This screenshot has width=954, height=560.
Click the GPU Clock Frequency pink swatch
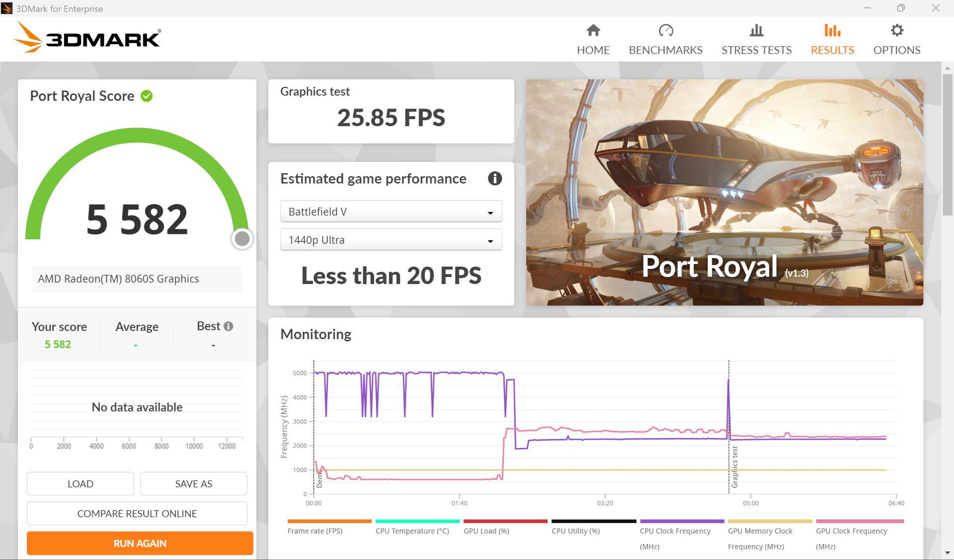859,521
